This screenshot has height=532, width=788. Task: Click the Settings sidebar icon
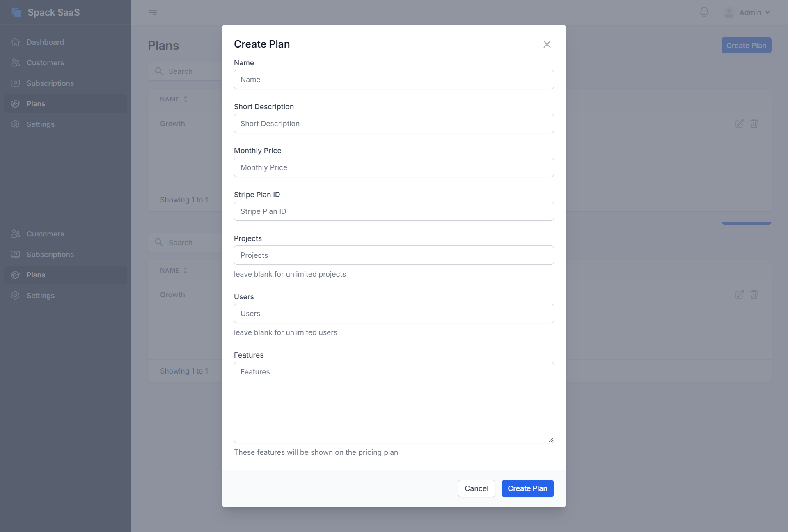click(x=16, y=124)
